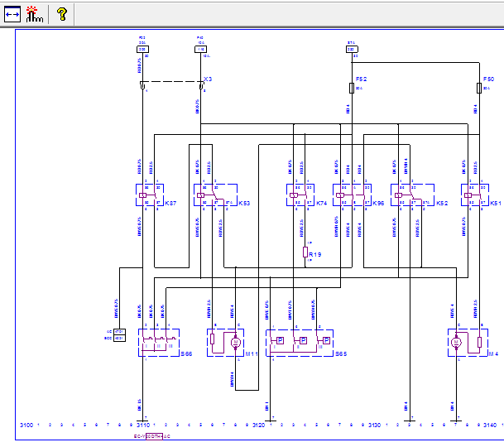
Task: Click the boxed DTH link at the bottom
Action: pos(154,436)
